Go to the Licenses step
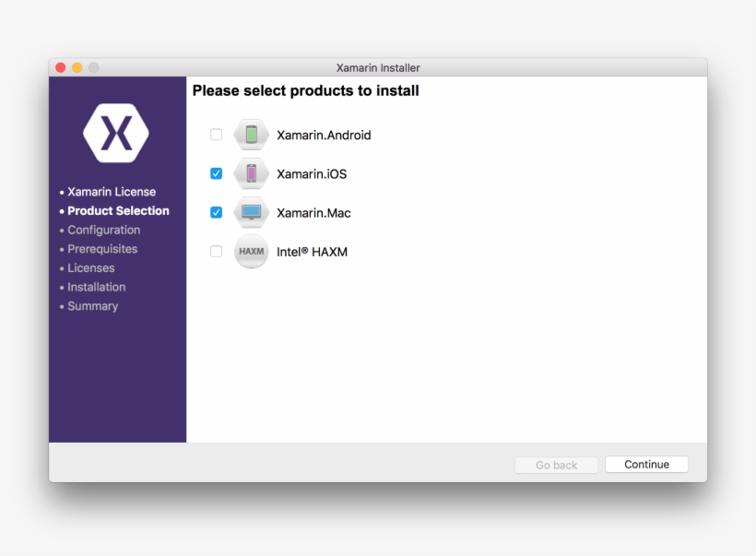Image resolution: width=756 pixels, height=556 pixels. [x=91, y=267]
